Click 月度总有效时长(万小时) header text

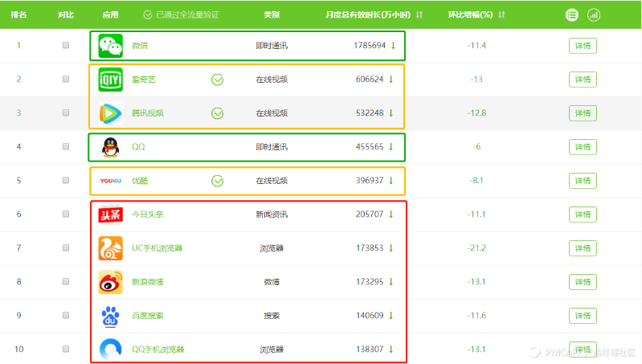click(x=368, y=14)
